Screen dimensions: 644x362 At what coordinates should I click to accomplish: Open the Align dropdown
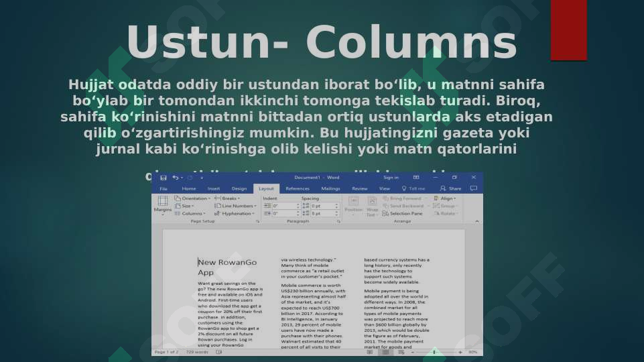pos(445,198)
